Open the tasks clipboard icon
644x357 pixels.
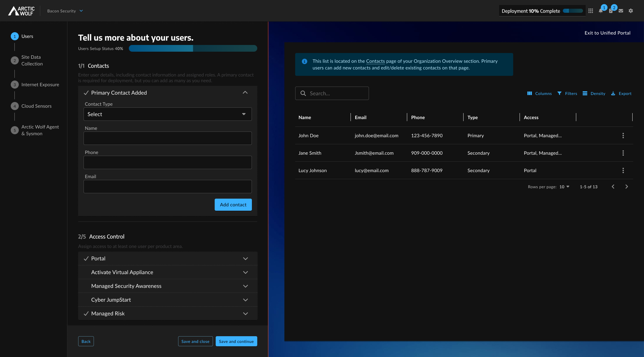[611, 11]
